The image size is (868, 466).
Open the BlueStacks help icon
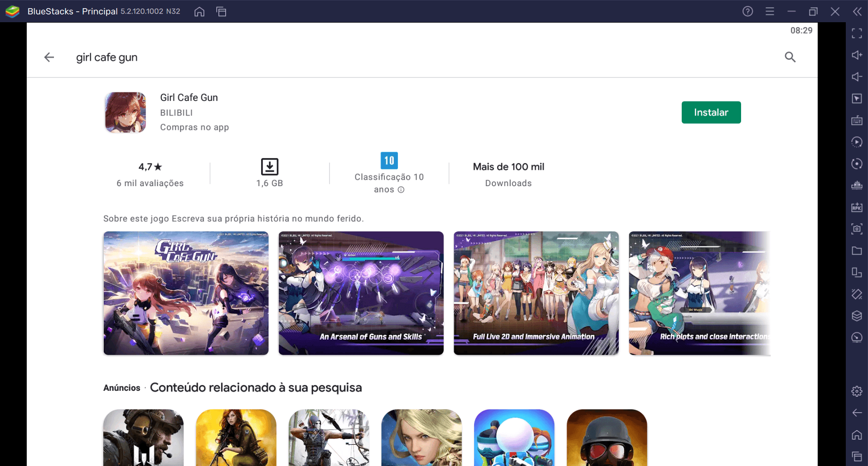(x=748, y=11)
